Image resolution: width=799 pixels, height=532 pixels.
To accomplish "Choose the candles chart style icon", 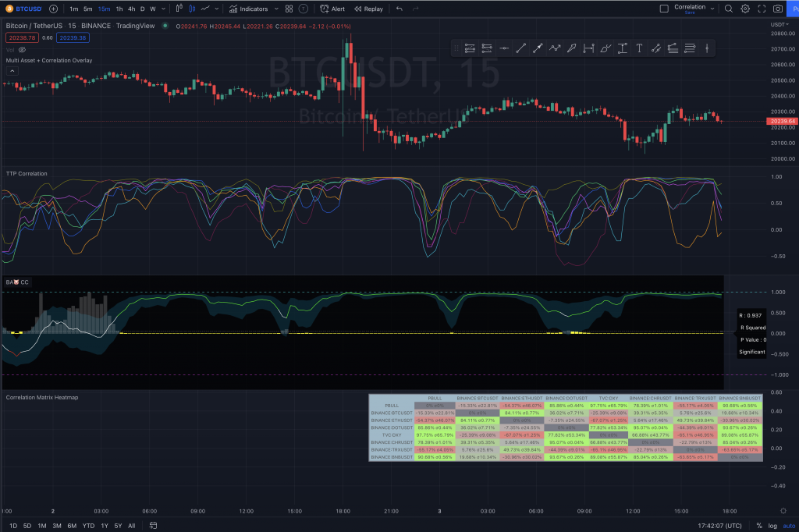I will pos(192,9).
